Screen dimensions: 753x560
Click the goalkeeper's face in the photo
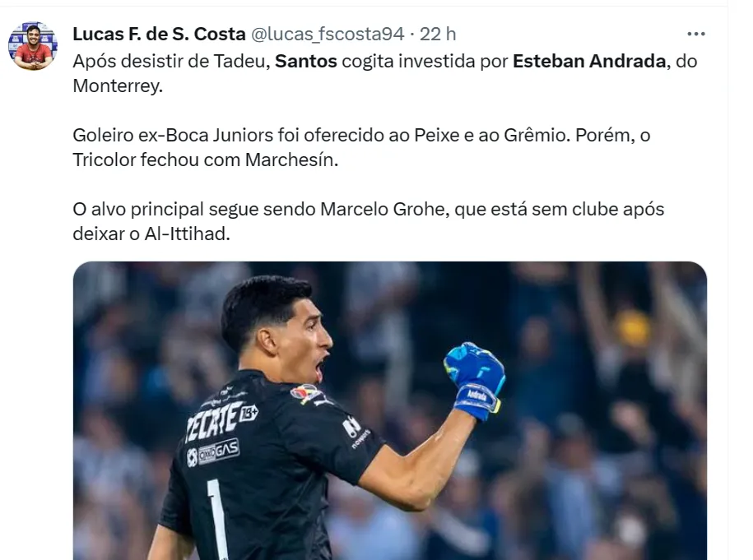(x=300, y=337)
